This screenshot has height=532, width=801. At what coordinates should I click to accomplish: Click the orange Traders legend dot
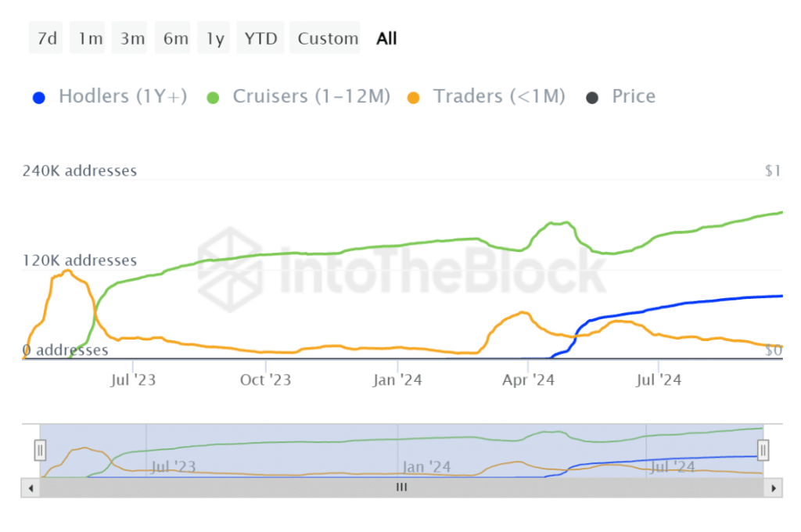415,98
